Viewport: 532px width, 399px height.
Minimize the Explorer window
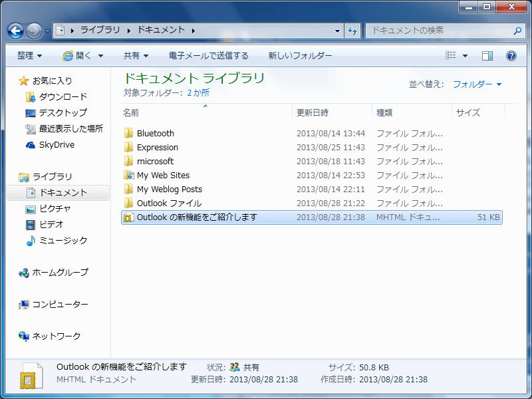click(469, 7)
